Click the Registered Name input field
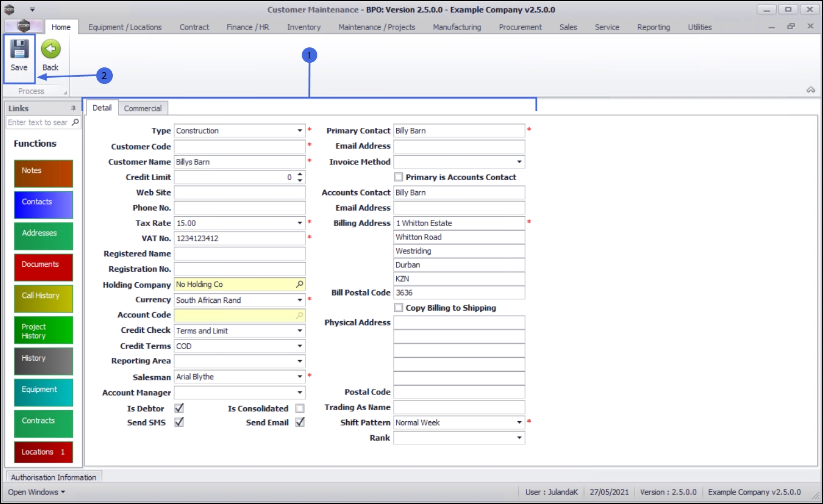823x504 pixels. click(x=240, y=254)
